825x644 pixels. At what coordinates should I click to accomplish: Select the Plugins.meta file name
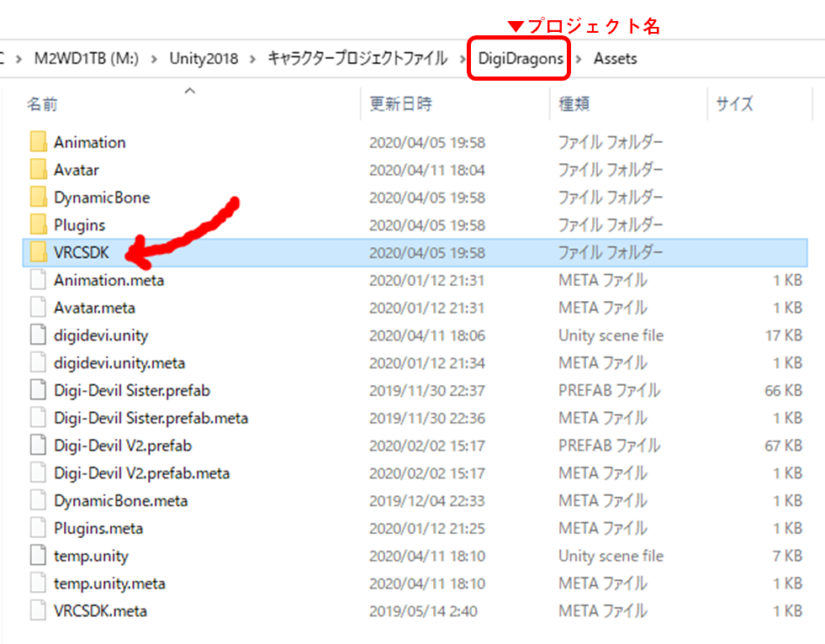(x=98, y=528)
